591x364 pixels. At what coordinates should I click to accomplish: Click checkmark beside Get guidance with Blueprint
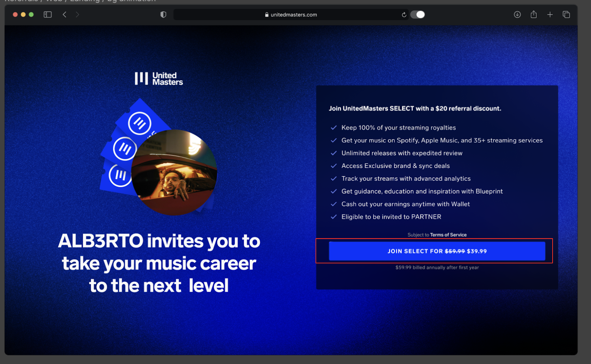pos(334,191)
